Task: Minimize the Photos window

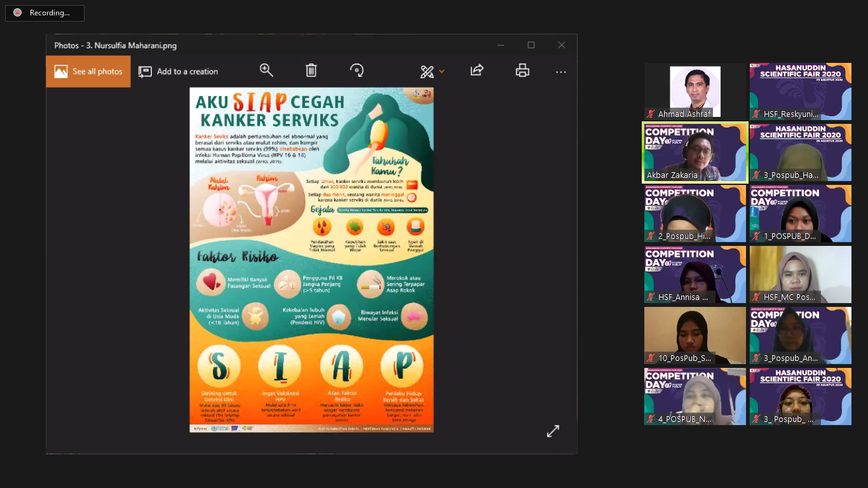Action: pyautogui.click(x=501, y=45)
